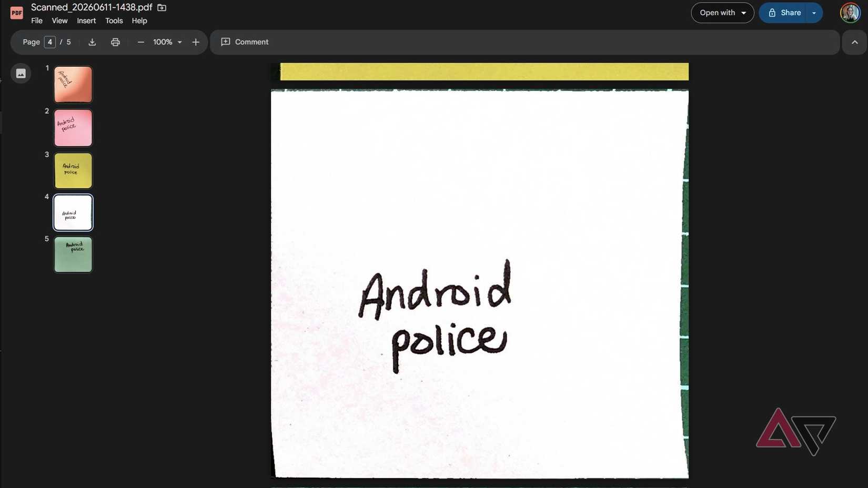This screenshot has height=488, width=868.
Task: Click the move-to-folder icon beside filename
Action: pyautogui.click(x=162, y=7)
